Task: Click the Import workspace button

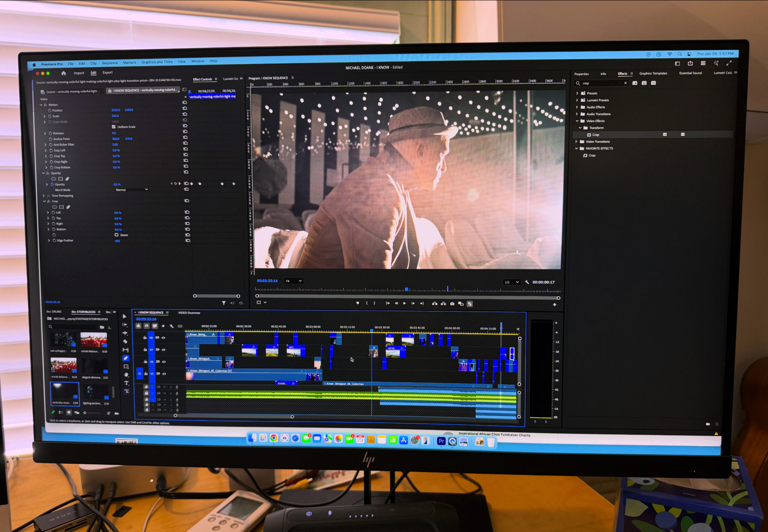Action: 79,73
